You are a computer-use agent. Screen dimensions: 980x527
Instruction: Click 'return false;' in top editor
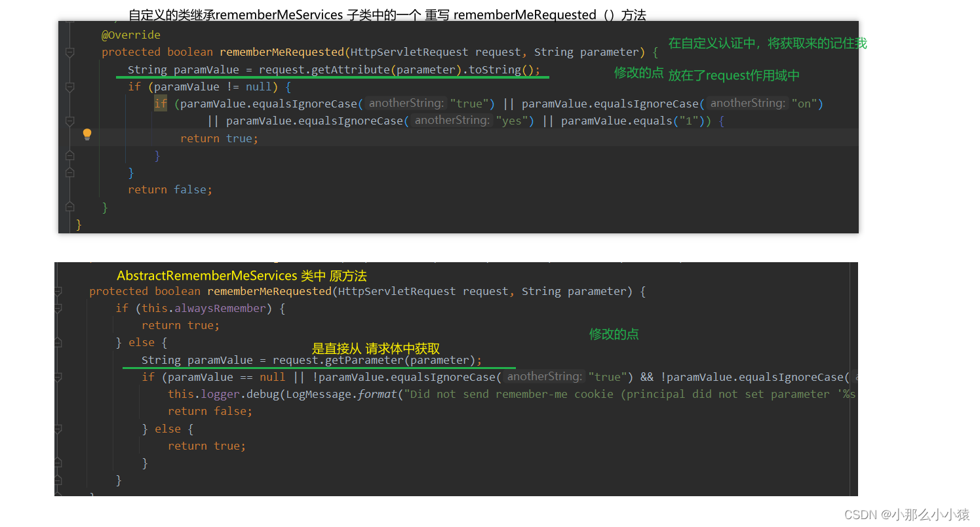[170, 189]
